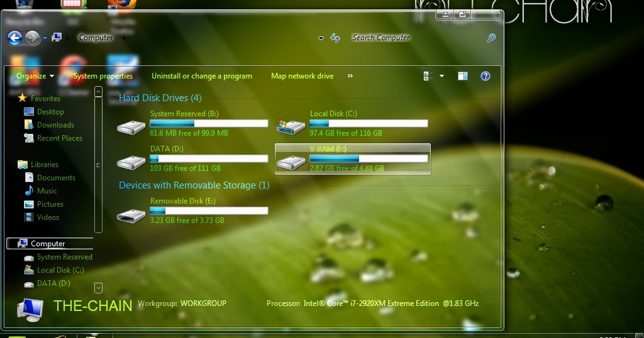Click the WORKGROUP value in details pane
The width and height of the screenshot is (644, 338).
[x=203, y=303]
